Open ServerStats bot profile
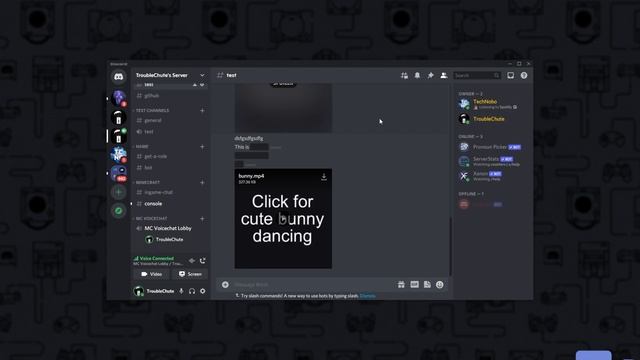Screen dimensions: 640x360 pyautogui.click(x=490, y=161)
